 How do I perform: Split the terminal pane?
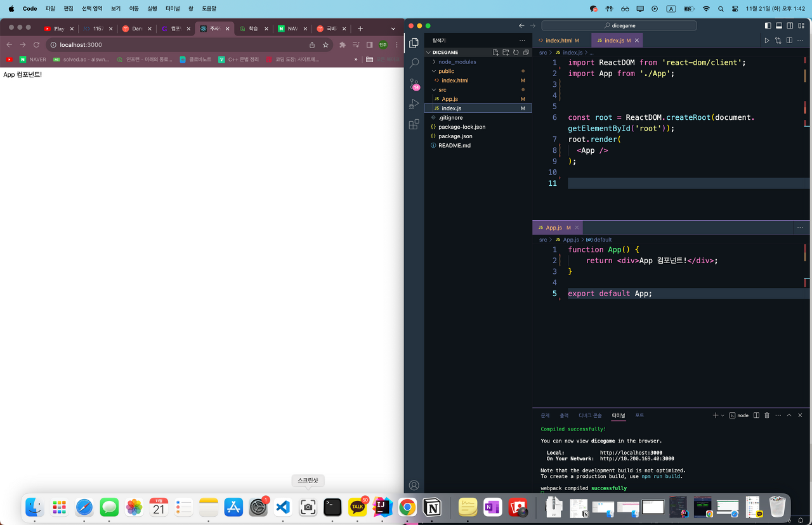pos(756,415)
